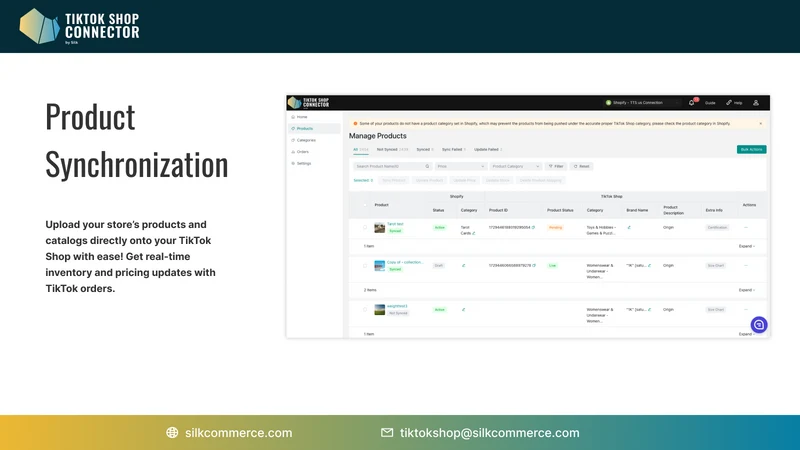This screenshot has height=450, width=800.
Task: Click Size Chart tag in Copy of - collection row
Action: 716,265
